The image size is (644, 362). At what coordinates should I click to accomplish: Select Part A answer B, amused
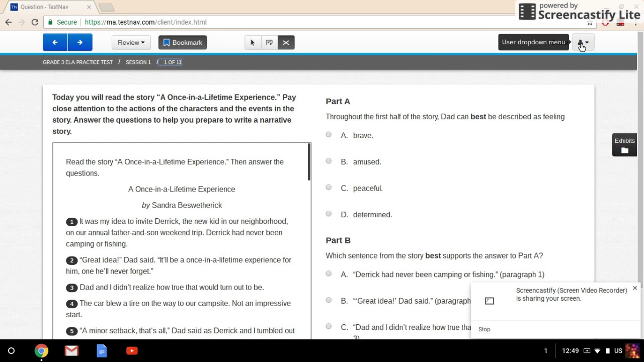click(x=329, y=161)
